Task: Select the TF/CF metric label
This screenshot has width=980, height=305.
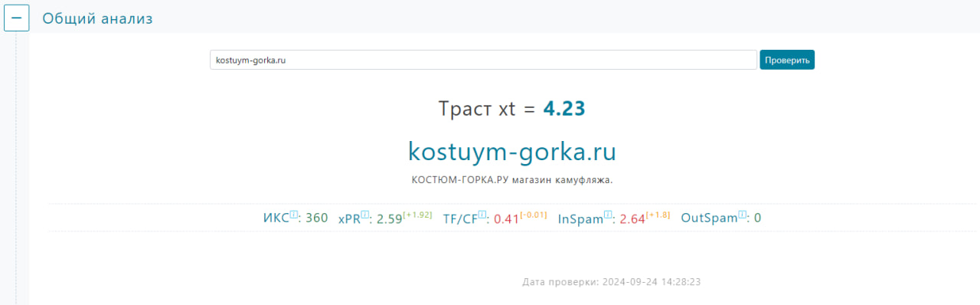Action: pos(460,218)
